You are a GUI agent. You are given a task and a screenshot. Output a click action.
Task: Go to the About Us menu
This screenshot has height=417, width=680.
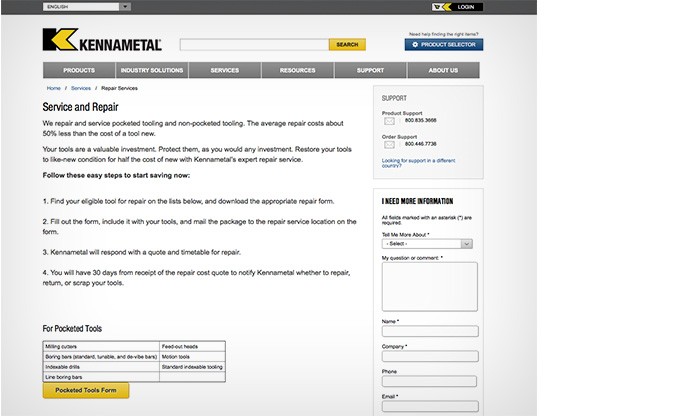443,70
